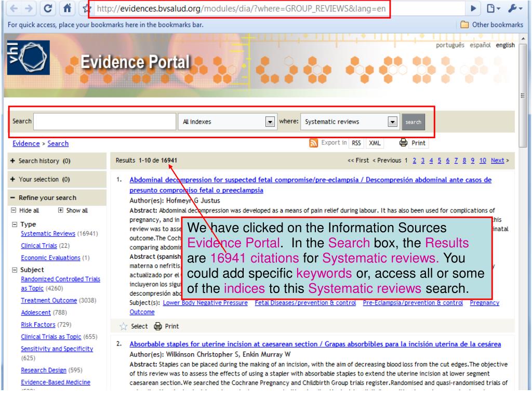532x399 pixels.
Task: Filter by Sensitivity and Specificity subject
Action: pos(57,349)
